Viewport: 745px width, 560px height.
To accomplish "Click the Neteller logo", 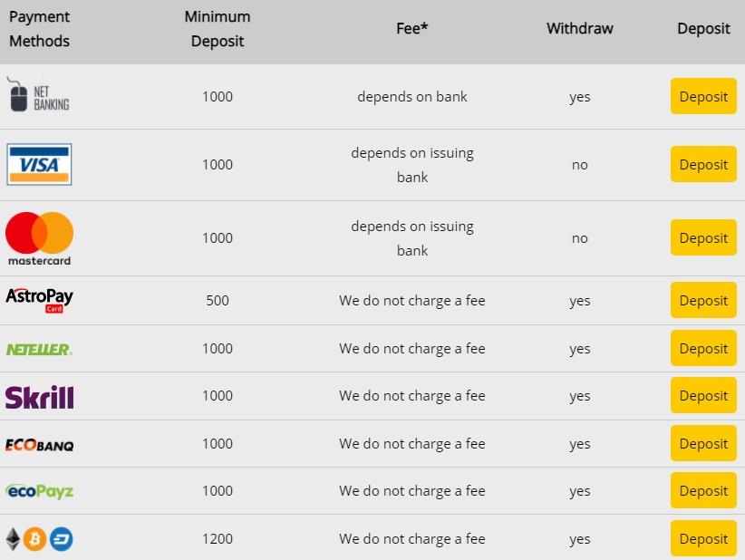I will (39, 349).
